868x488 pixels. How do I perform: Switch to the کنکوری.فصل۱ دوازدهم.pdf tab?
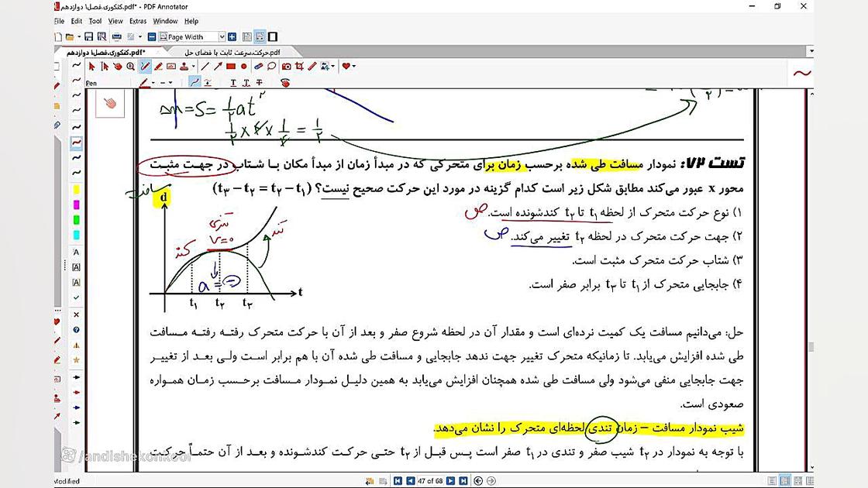106,52
